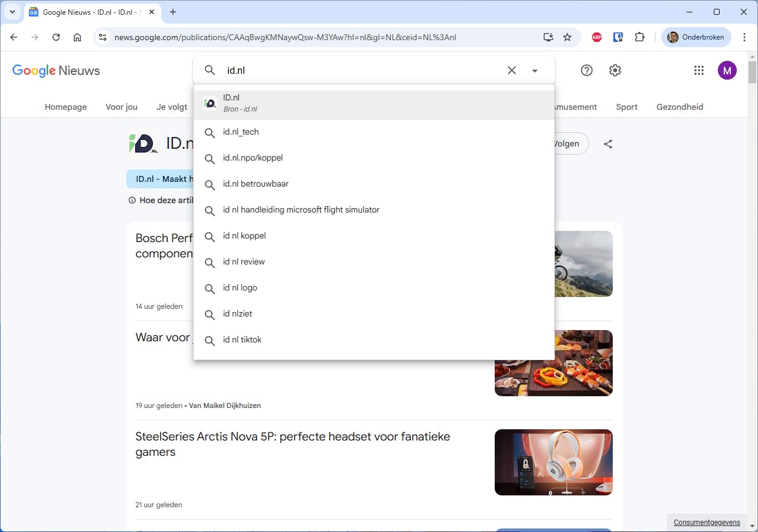
Task: Open the tab search chevron
Action: pyautogui.click(x=12, y=12)
